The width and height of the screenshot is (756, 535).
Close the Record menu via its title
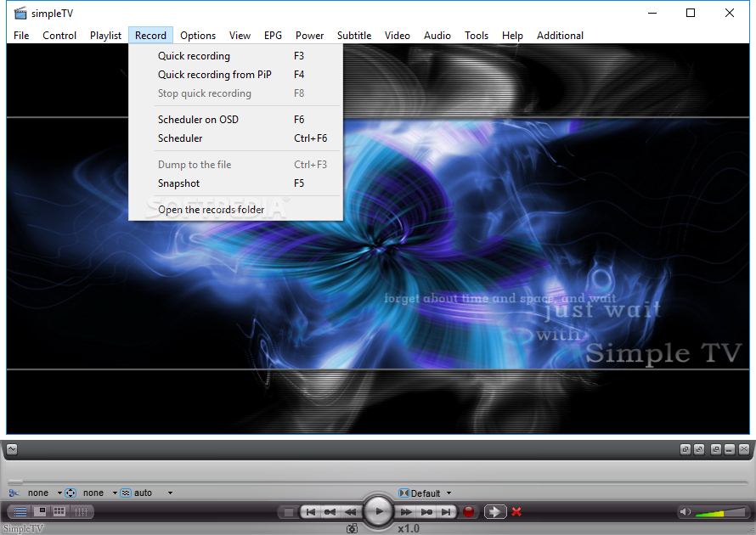click(x=150, y=35)
